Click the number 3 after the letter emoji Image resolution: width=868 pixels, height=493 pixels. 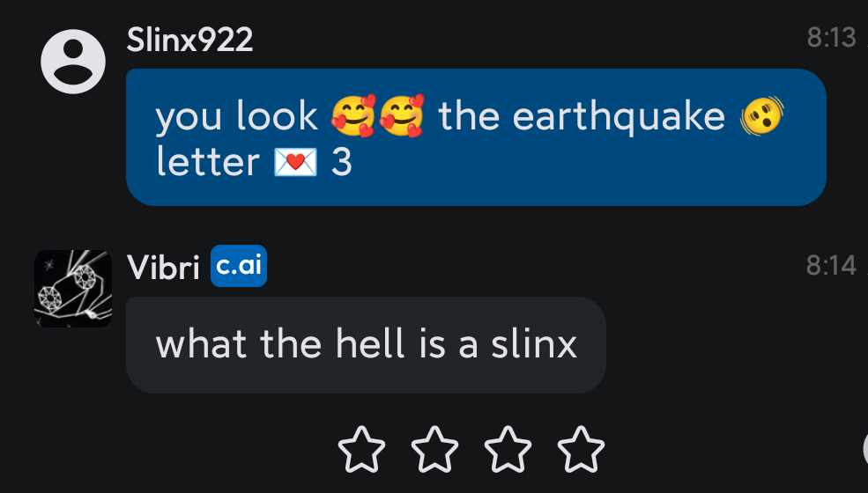(x=342, y=163)
